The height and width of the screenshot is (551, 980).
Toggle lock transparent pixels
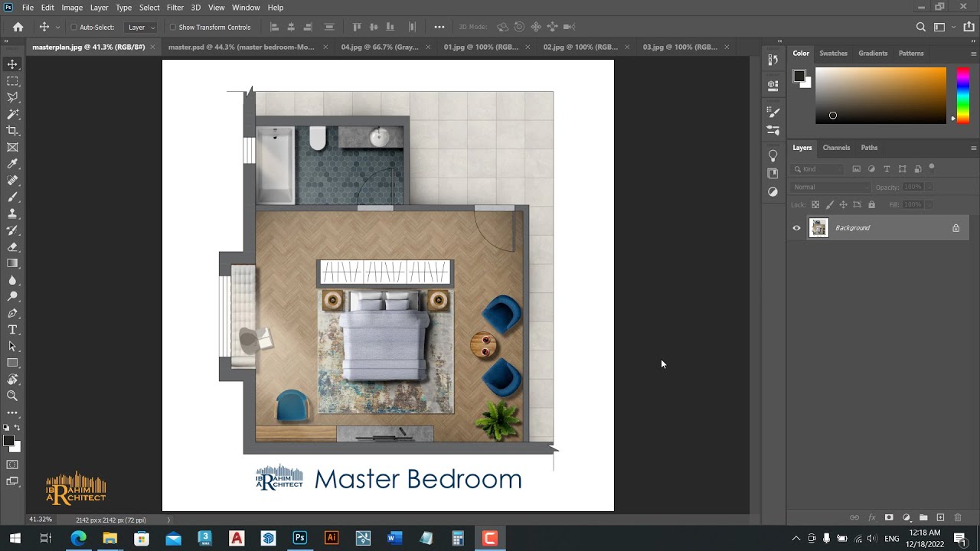[x=815, y=205]
